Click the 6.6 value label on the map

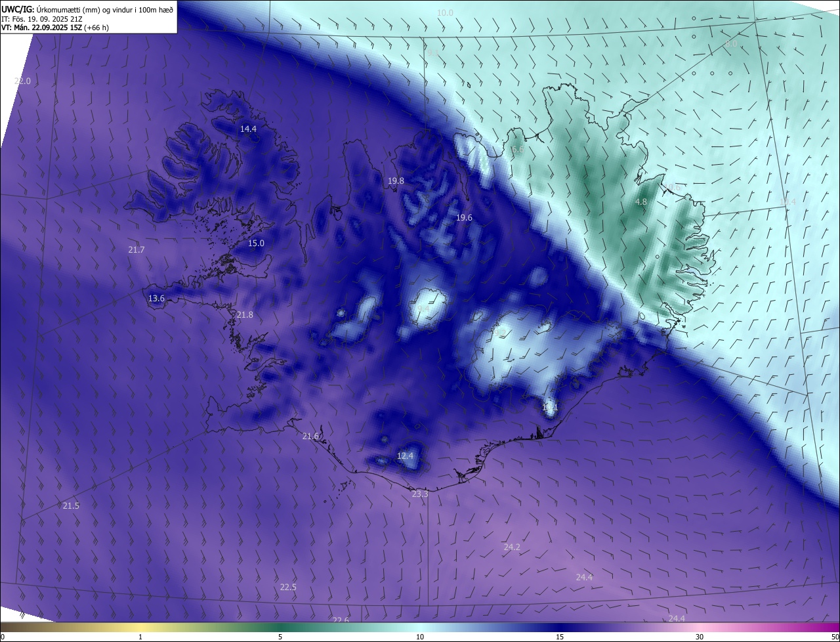coord(517,150)
